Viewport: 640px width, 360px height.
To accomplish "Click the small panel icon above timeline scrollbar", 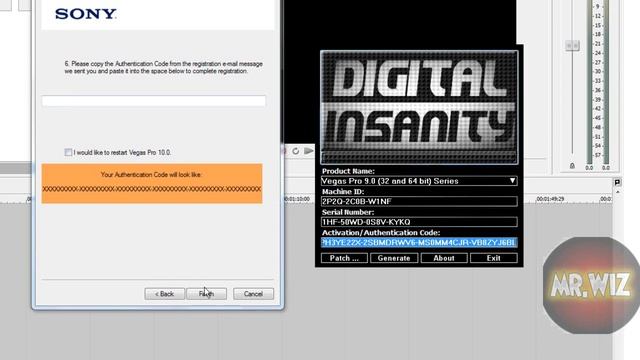I will [x=617, y=182].
